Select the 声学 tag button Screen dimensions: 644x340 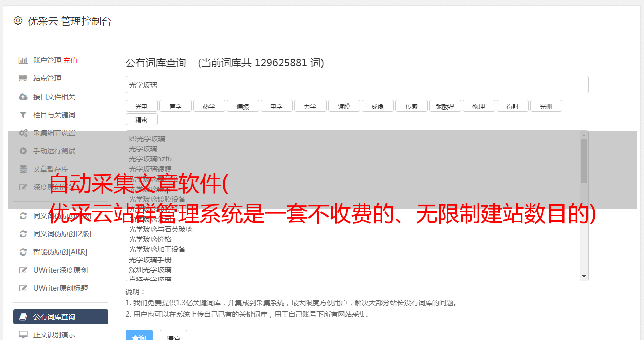(x=176, y=106)
